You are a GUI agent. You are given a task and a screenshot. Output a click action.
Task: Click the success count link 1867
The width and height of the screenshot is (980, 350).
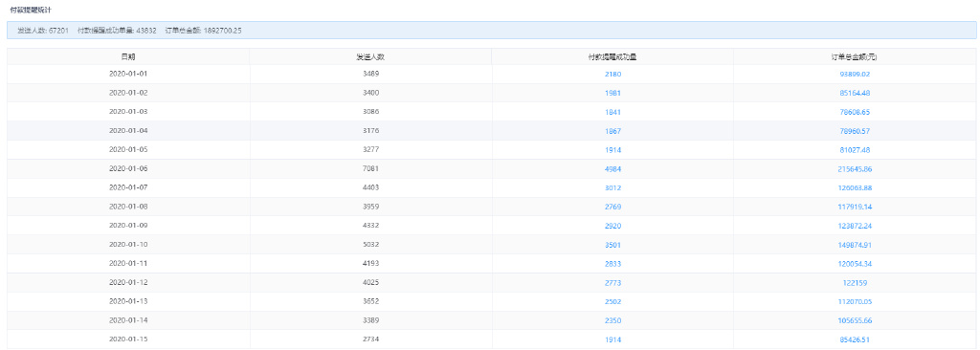coord(612,131)
